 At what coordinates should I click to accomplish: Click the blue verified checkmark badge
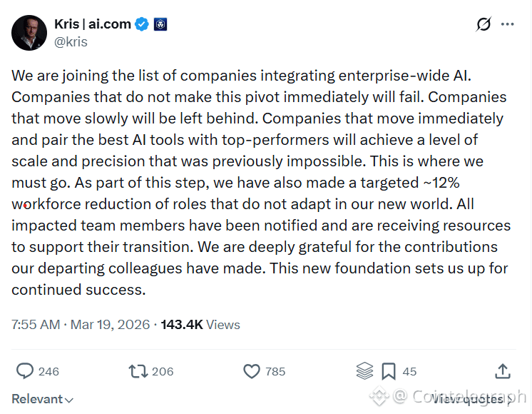[142, 24]
